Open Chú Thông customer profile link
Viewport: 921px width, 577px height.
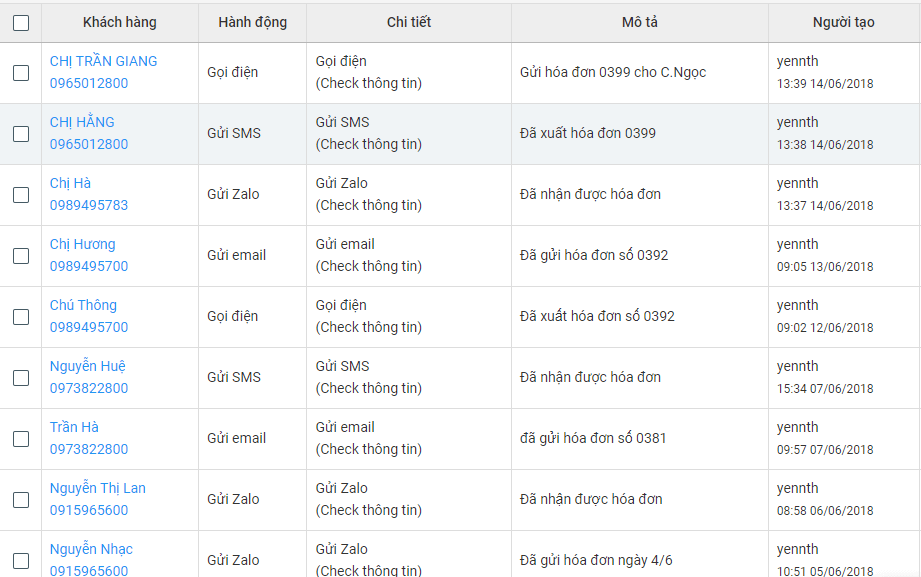(x=83, y=305)
